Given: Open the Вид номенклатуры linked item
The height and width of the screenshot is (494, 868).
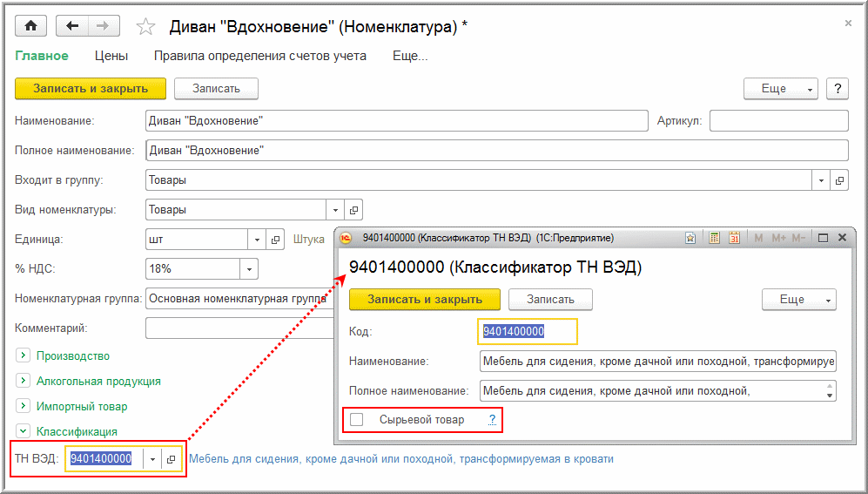Looking at the screenshot, I should coord(353,210).
